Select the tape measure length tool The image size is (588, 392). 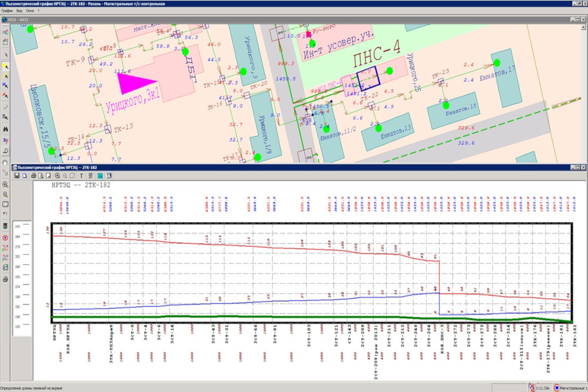5,151
